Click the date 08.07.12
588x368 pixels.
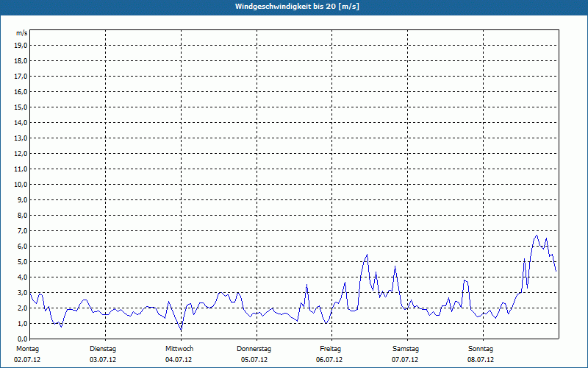(481, 360)
